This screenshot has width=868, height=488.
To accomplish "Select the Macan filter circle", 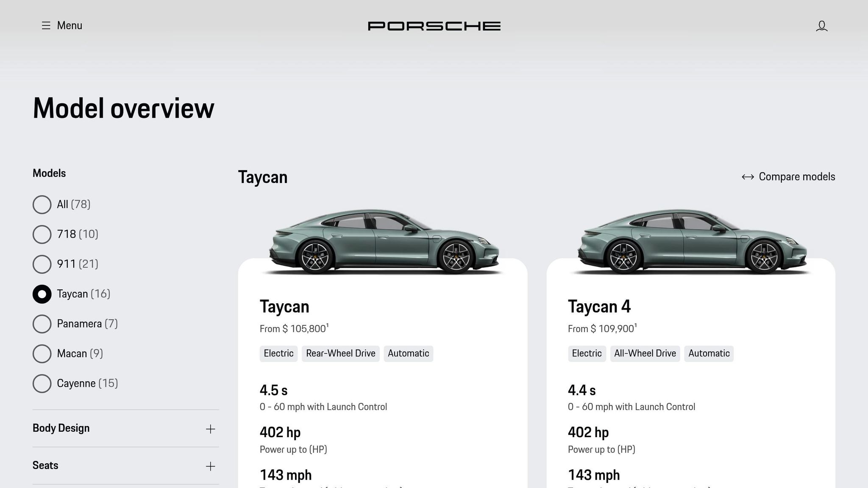I will click(42, 354).
